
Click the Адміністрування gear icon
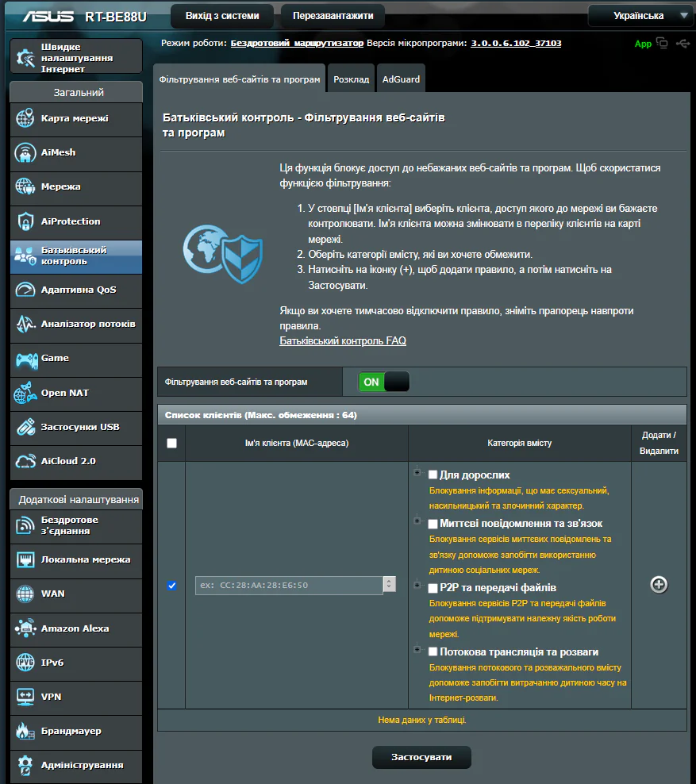coord(25,765)
